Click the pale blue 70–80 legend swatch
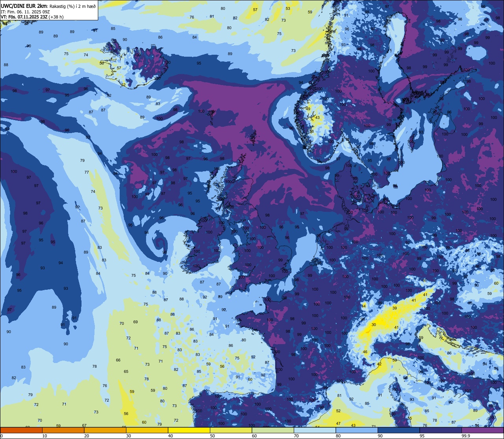The height and width of the screenshot is (439, 504). coord(315,430)
